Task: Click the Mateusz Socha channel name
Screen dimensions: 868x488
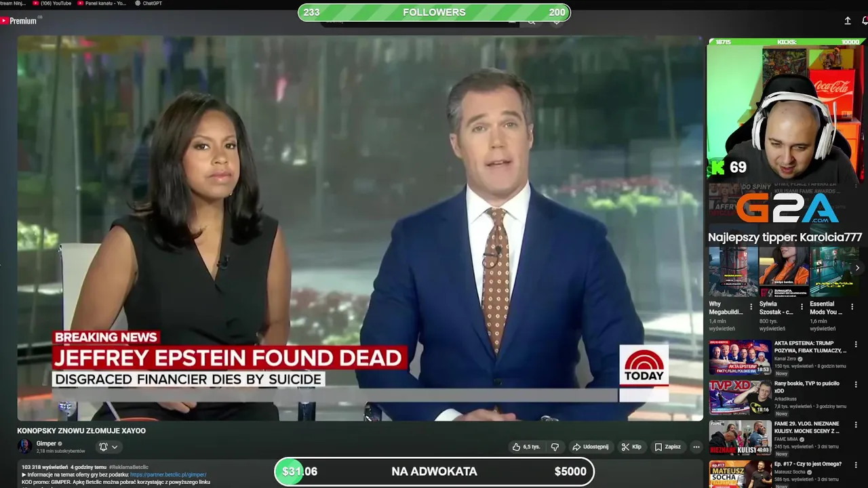Action: point(791,472)
